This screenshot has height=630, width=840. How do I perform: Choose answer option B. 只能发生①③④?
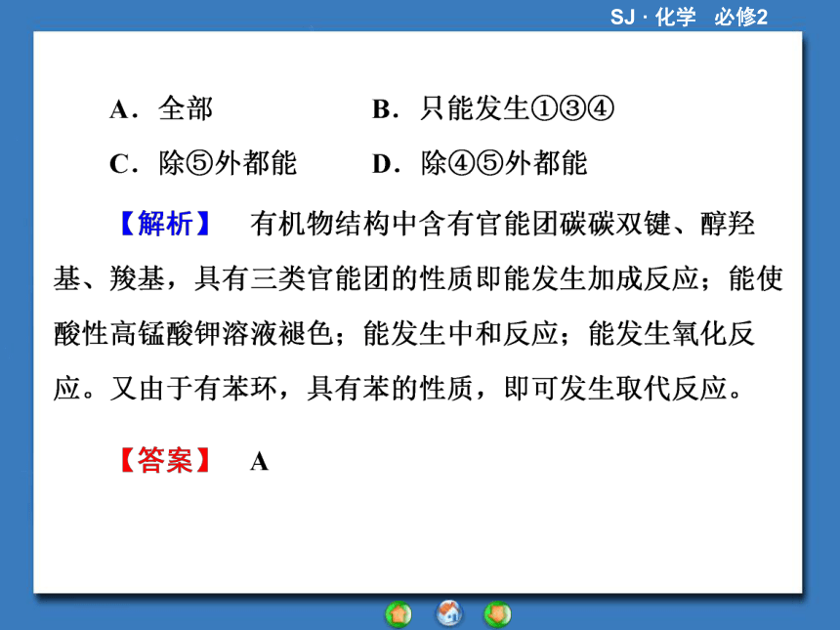[493, 108]
